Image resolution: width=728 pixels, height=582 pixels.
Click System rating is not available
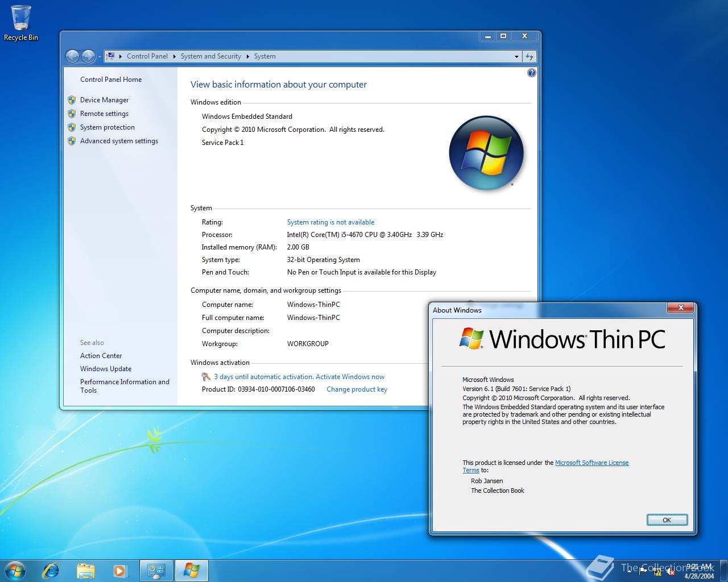coord(330,222)
